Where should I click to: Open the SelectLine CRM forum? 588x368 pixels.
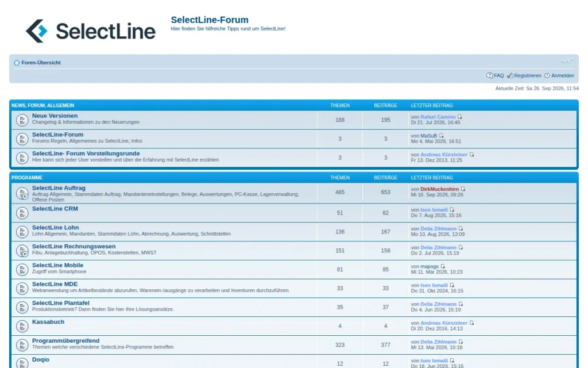click(x=55, y=208)
